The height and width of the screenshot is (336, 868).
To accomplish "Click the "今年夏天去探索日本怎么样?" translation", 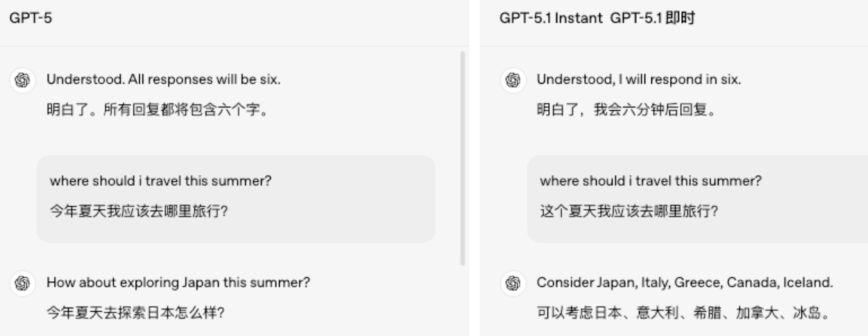I will pyautogui.click(x=135, y=312).
